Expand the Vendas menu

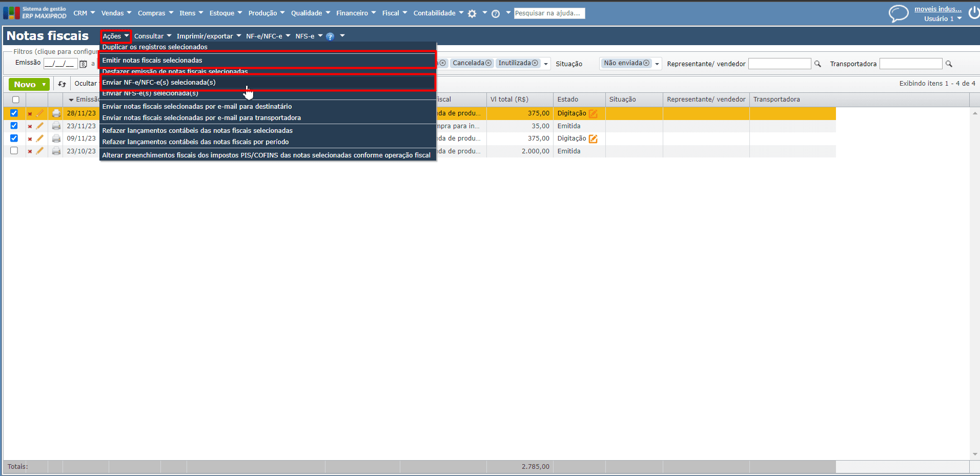(116, 13)
